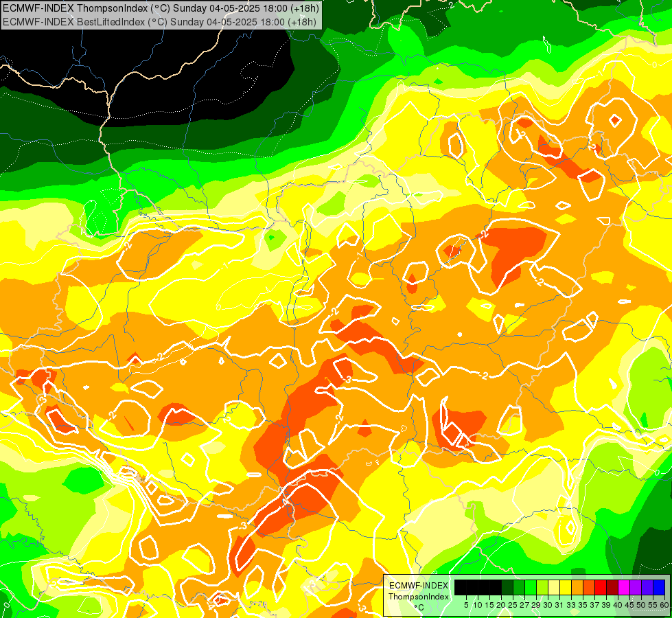Click the legend scale value '39'
Screen dimensions: 672x618
(x=606, y=605)
